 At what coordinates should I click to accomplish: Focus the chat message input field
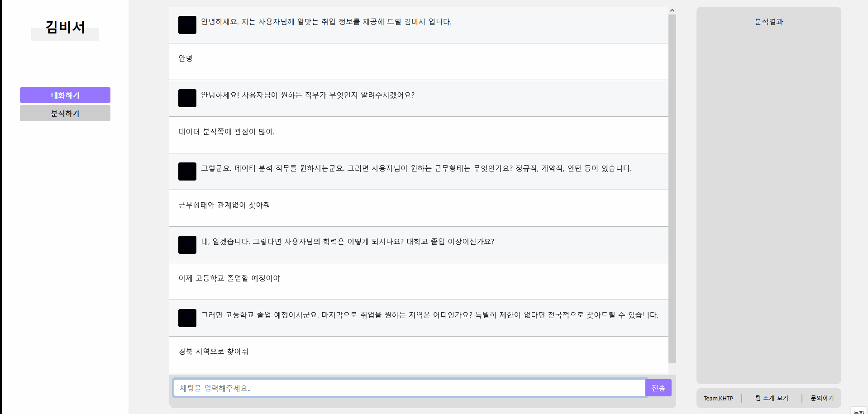409,388
